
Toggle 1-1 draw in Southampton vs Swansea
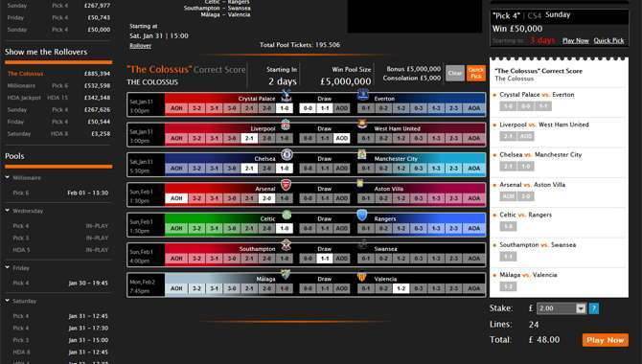(325, 259)
